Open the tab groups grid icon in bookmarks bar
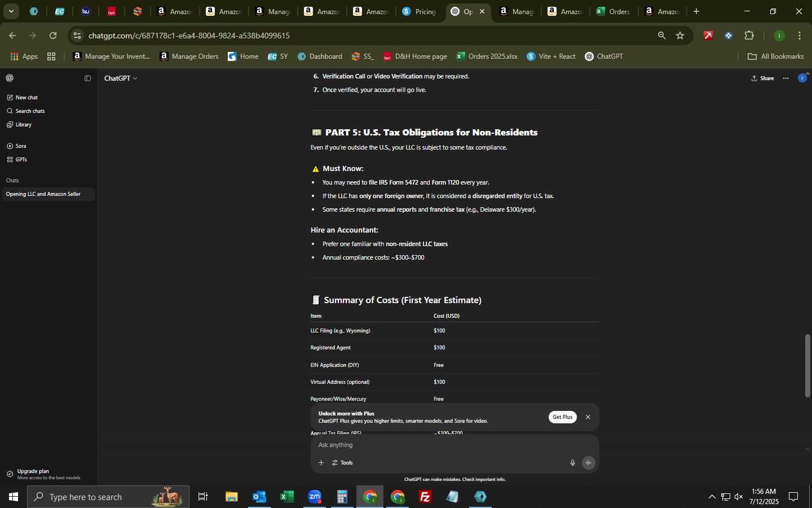 [51, 56]
